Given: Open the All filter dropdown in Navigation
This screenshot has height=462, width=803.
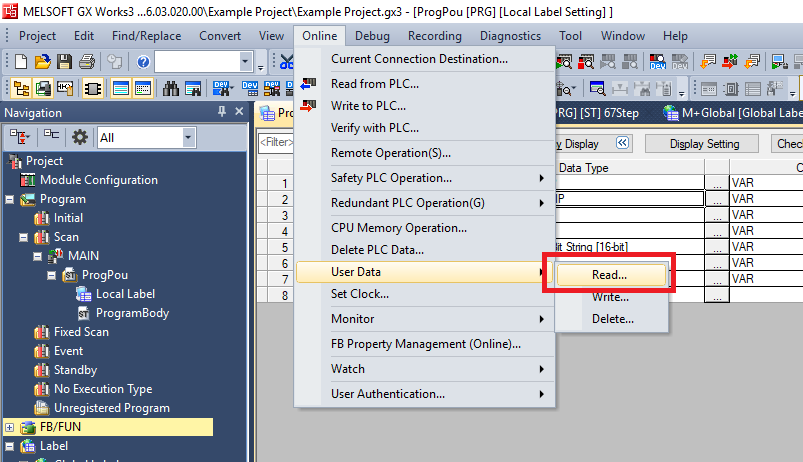Looking at the screenshot, I should 188,137.
